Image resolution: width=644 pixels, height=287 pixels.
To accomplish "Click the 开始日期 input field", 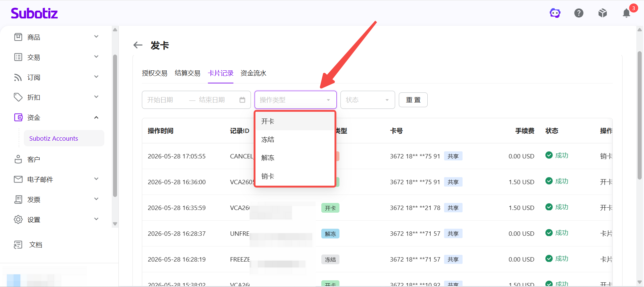I will click(164, 100).
